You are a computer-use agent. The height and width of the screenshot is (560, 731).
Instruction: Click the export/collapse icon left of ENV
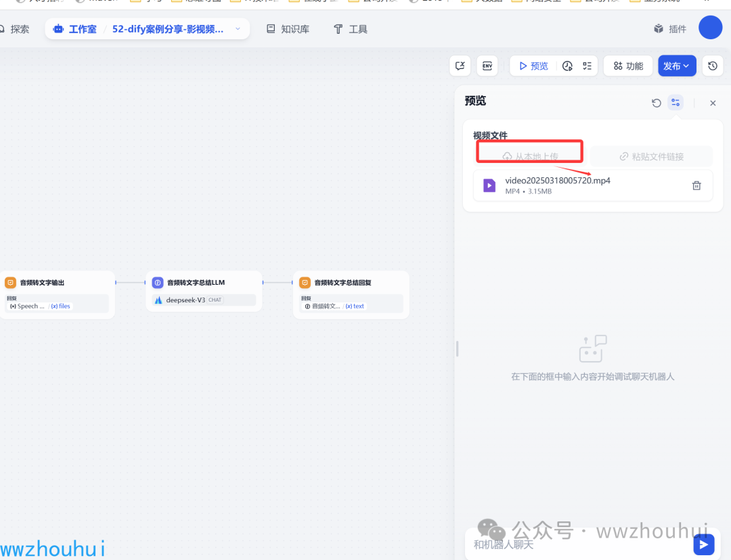click(460, 66)
